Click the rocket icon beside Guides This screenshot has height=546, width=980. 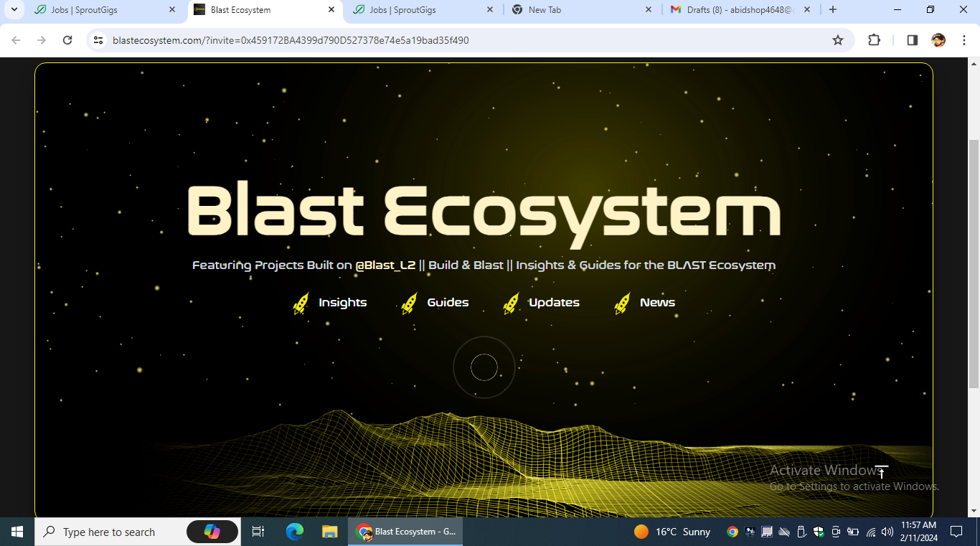pyautogui.click(x=410, y=303)
